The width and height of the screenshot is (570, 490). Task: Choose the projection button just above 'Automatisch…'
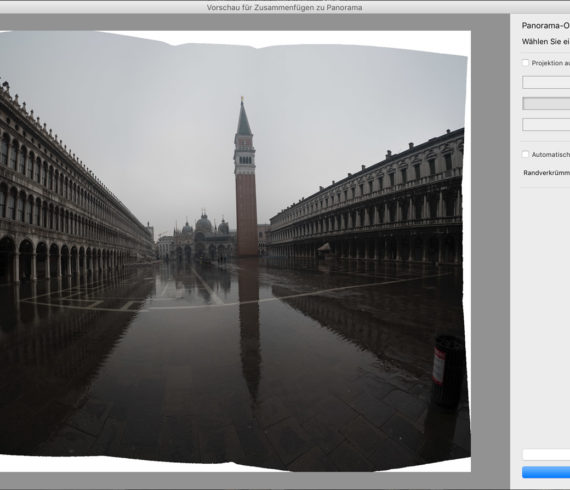click(x=546, y=125)
